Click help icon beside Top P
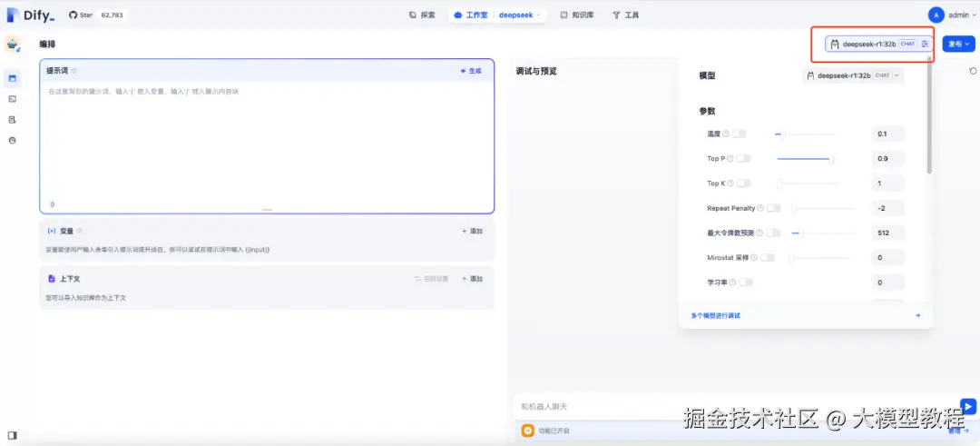 click(730, 158)
